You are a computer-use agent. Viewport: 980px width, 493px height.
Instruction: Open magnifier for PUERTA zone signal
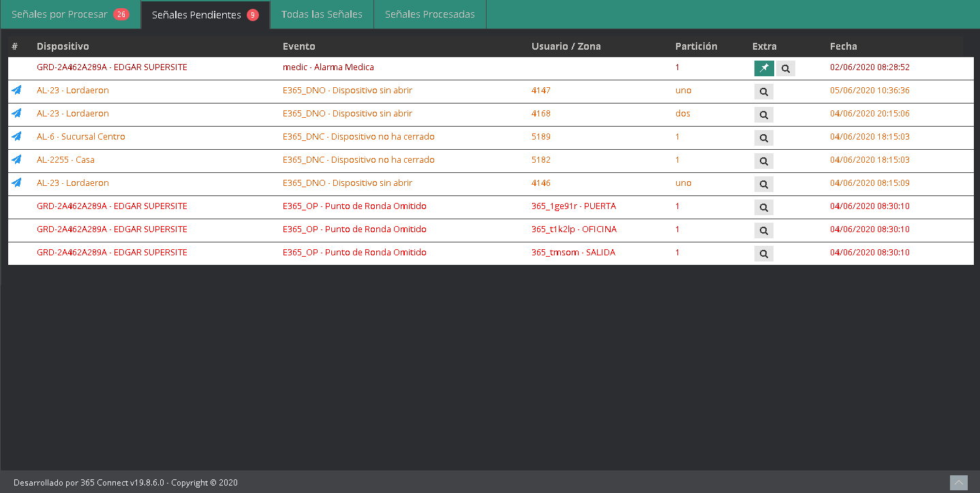click(x=764, y=207)
